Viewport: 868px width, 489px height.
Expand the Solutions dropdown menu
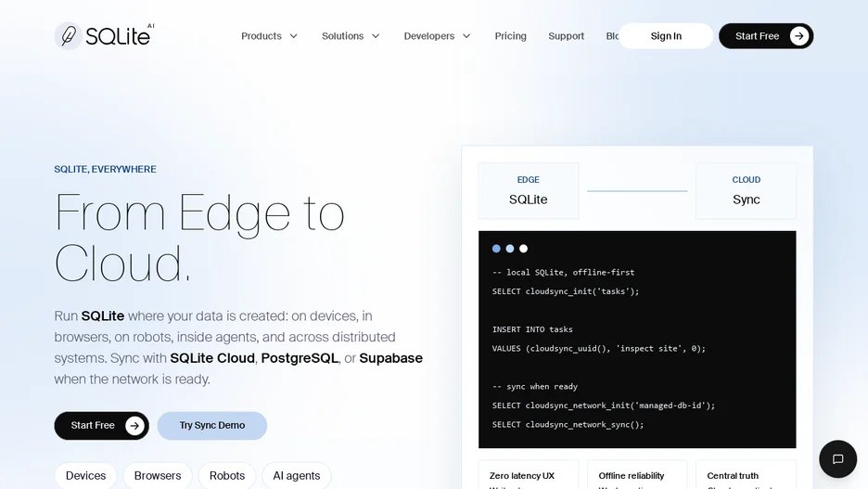[351, 36]
